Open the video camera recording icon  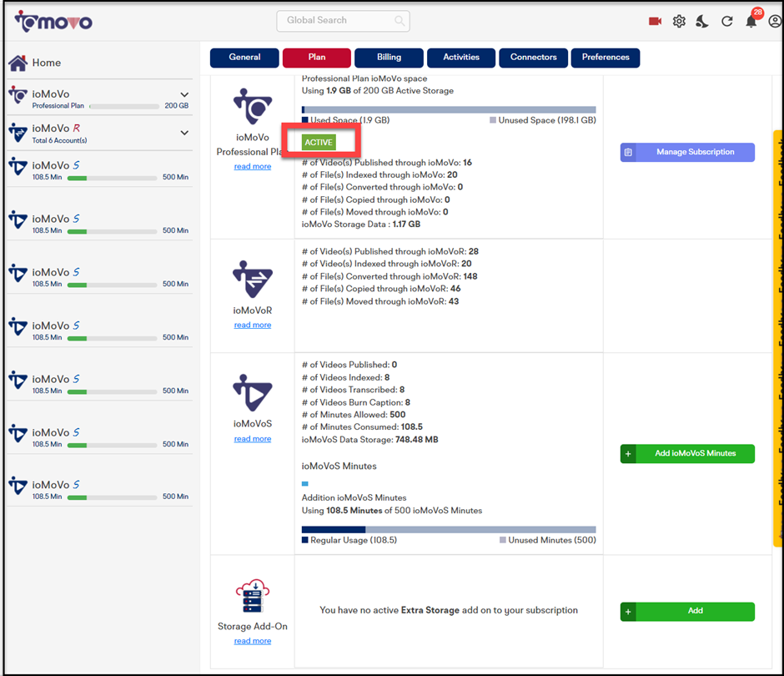coord(655,21)
